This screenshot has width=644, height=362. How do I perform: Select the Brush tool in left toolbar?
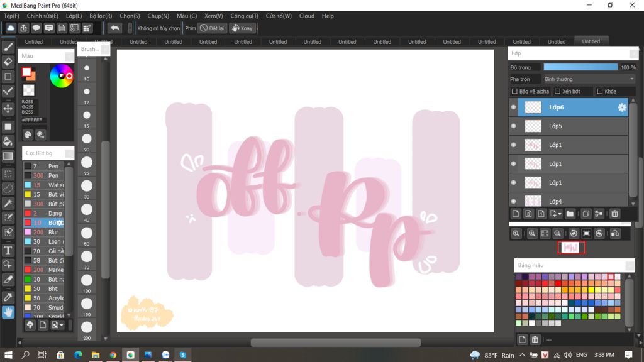tap(8, 47)
